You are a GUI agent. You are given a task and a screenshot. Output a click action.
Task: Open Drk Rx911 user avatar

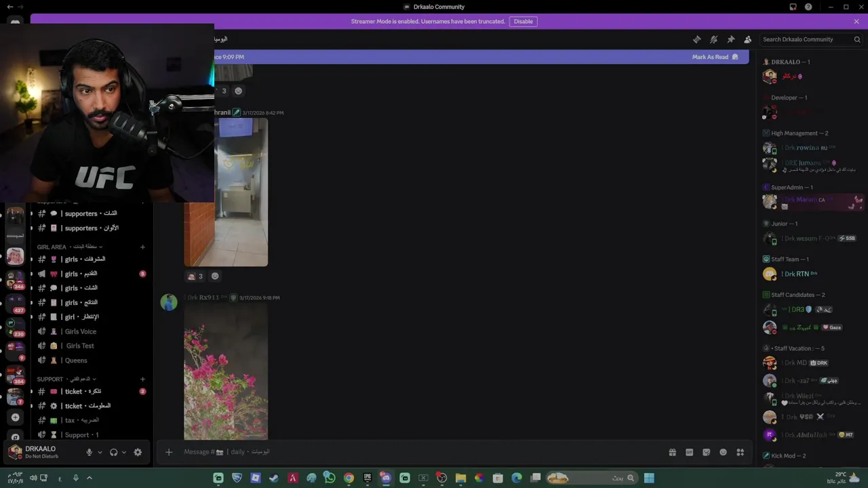[x=169, y=302]
